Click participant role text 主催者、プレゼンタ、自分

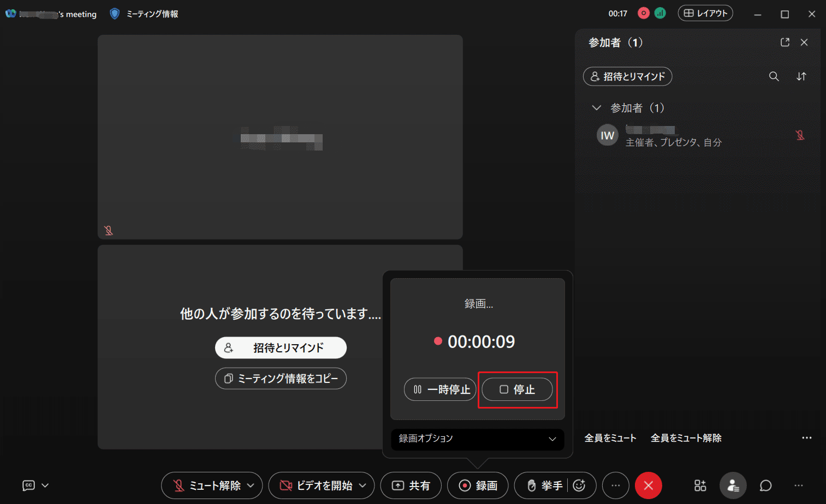click(674, 142)
